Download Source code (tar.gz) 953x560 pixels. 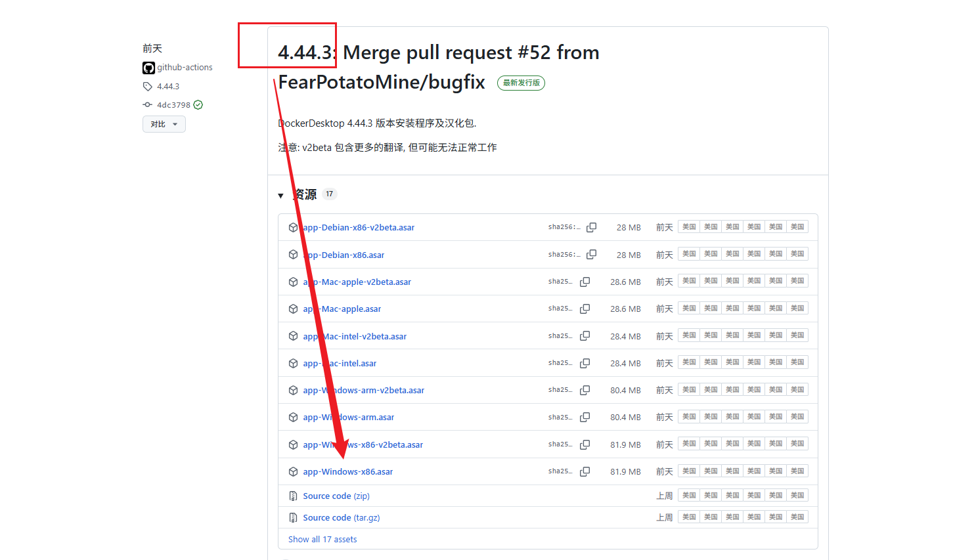342,517
